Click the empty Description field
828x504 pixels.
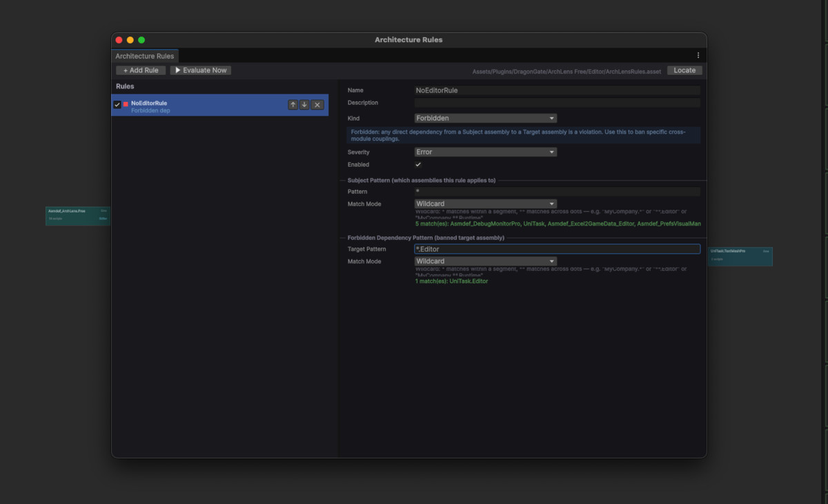pyautogui.click(x=558, y=103)
